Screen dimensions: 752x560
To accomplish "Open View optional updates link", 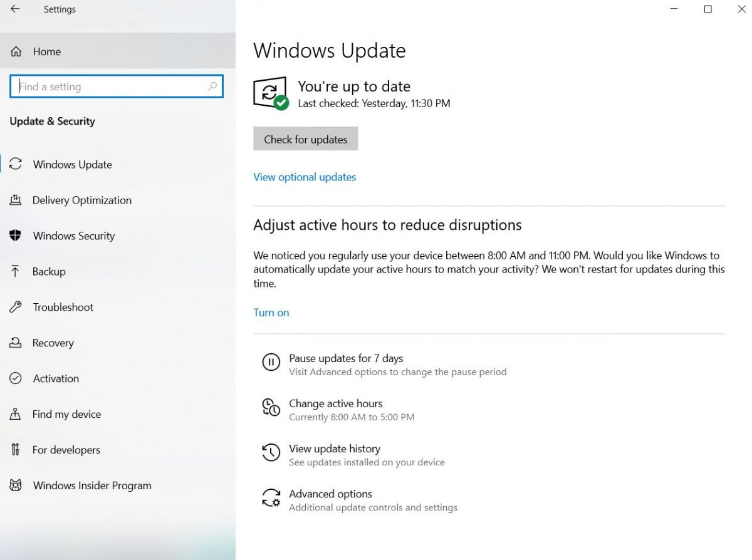I will tap(305, 177).
